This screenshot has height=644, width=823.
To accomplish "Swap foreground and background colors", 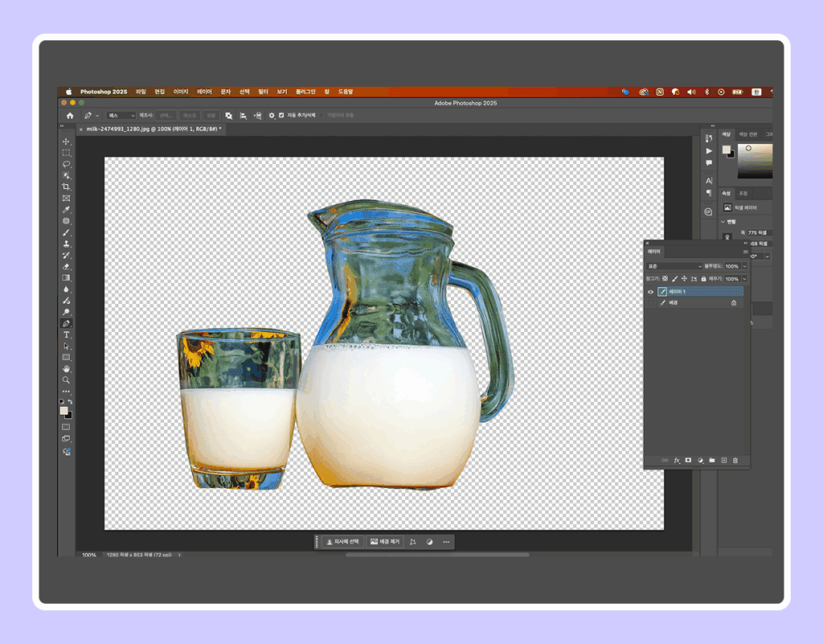I will pos(70,401).
